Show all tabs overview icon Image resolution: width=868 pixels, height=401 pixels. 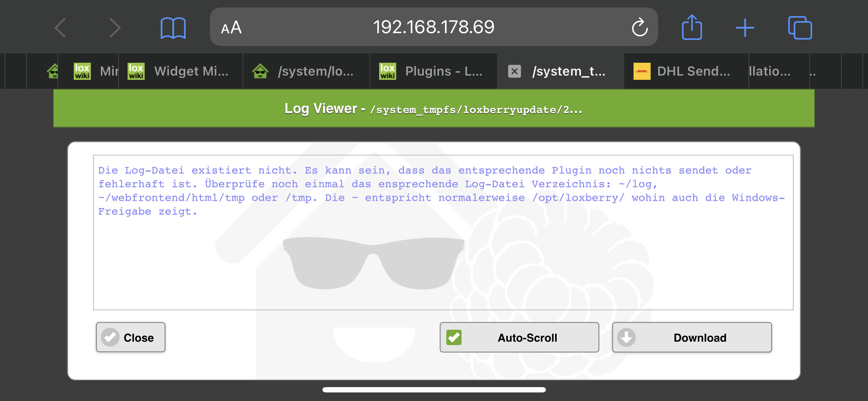800,28
